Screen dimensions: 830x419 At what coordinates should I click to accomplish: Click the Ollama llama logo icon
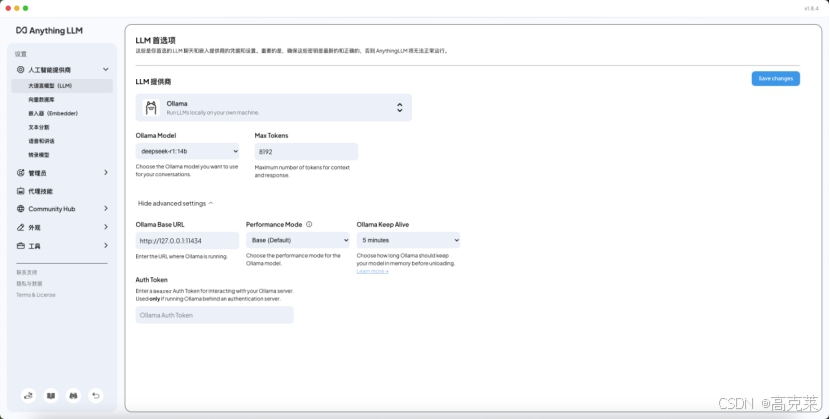pyautogui.click(x=151, y=107)
